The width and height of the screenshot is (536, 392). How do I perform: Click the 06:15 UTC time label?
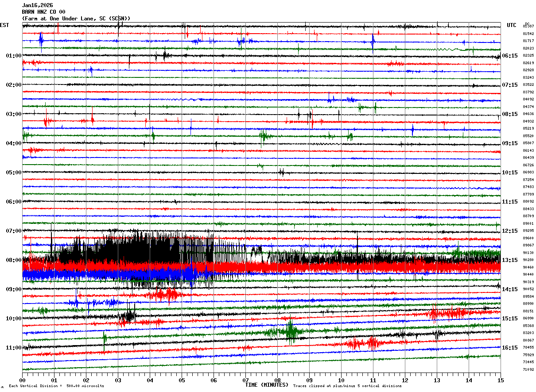coord(510,56)
